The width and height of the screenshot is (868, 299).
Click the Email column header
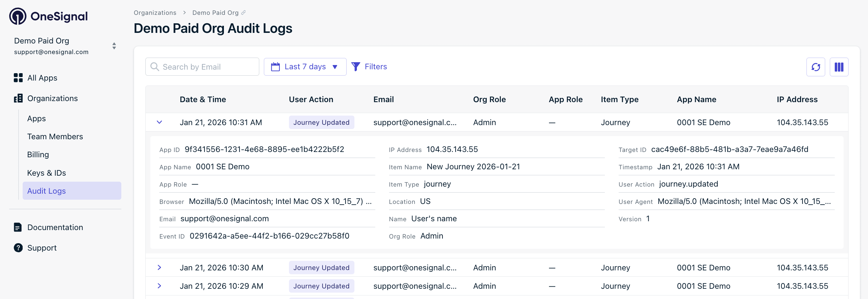[383, 100]
